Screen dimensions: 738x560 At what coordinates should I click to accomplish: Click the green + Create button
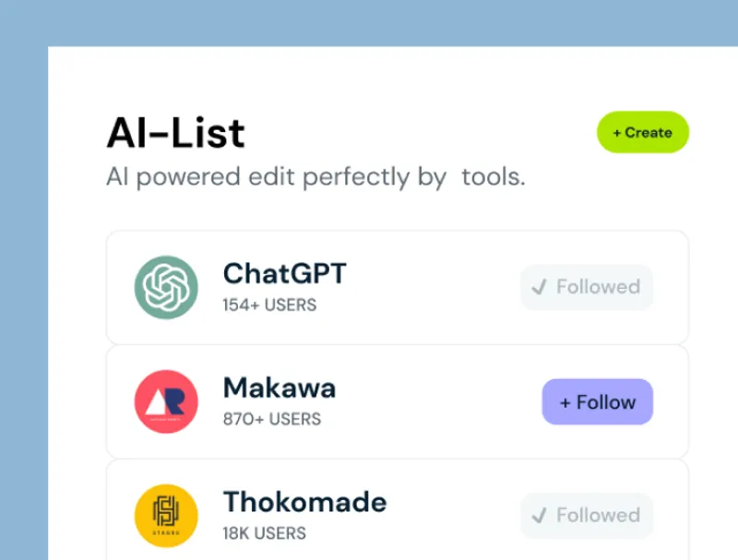pyautogui.click(x=642, y=132)
